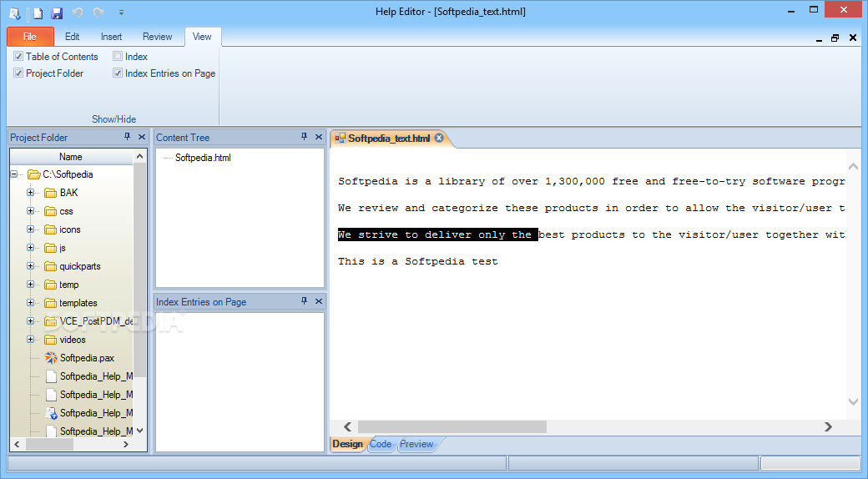Pin the Project Folder panel
The image size is (868, 479).
(x=128, y=137)
